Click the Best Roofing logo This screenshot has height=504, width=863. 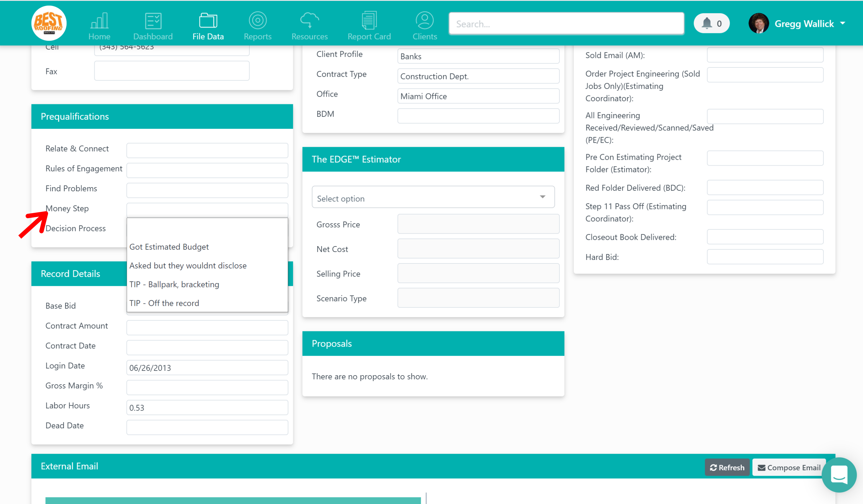pyautogui.click(x=49, y=23)
